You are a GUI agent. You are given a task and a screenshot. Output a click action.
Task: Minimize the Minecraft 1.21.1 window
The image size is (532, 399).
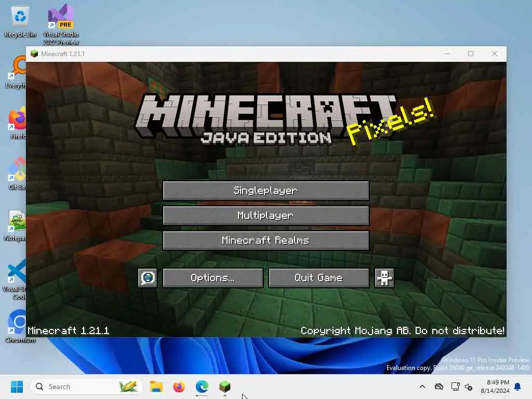pyautogui.click(x=447, y=54)
